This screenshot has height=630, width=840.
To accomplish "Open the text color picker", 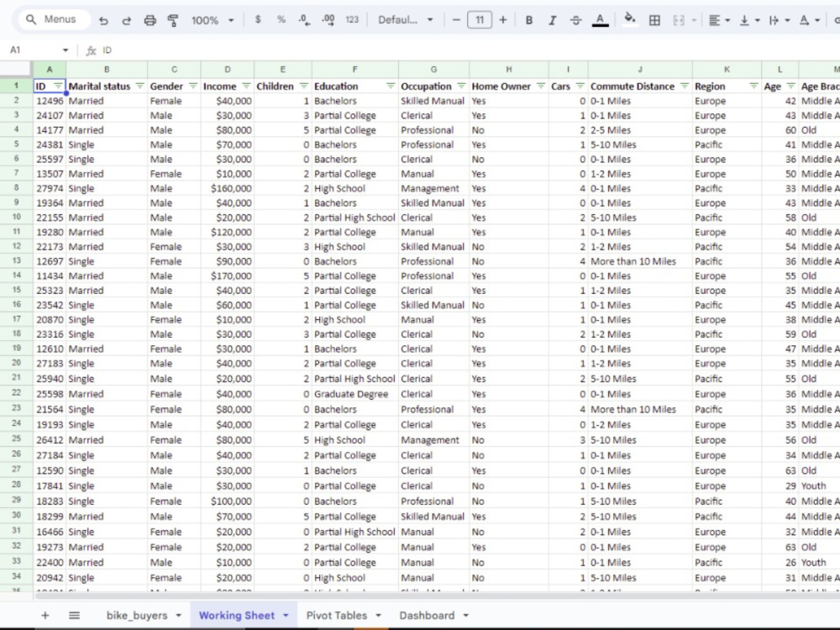I will click(x=600, y=20).
